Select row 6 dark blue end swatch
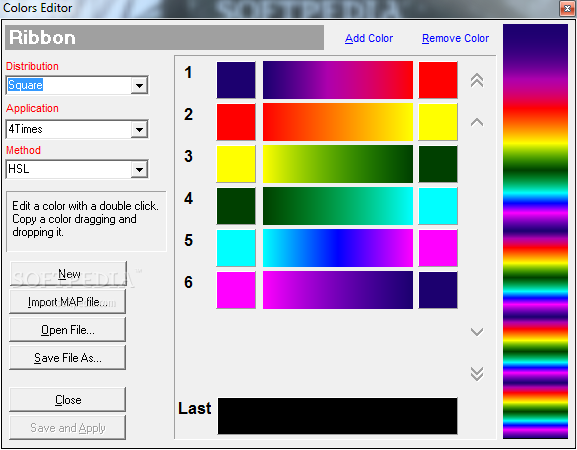Viewport: 577px width, 450px height. (438, 290)
